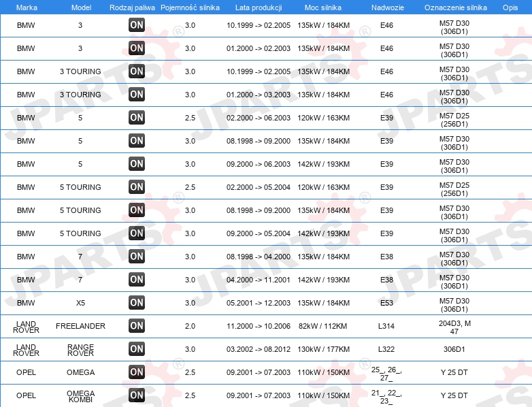Click the 09.2000 -> 06.2003 production years
Viewport: 532px width, 407px height.
(x=259, y=164)
